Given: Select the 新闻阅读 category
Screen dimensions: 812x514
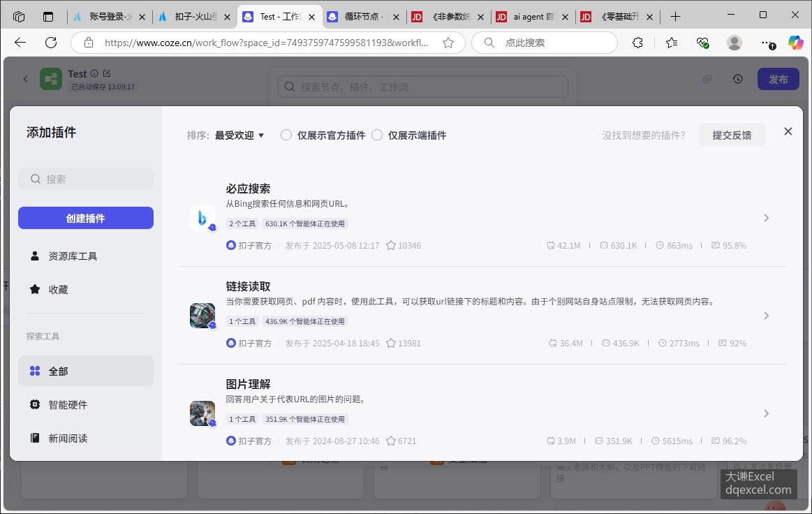Looking at the screenshot, I should (x=86, y=439).
